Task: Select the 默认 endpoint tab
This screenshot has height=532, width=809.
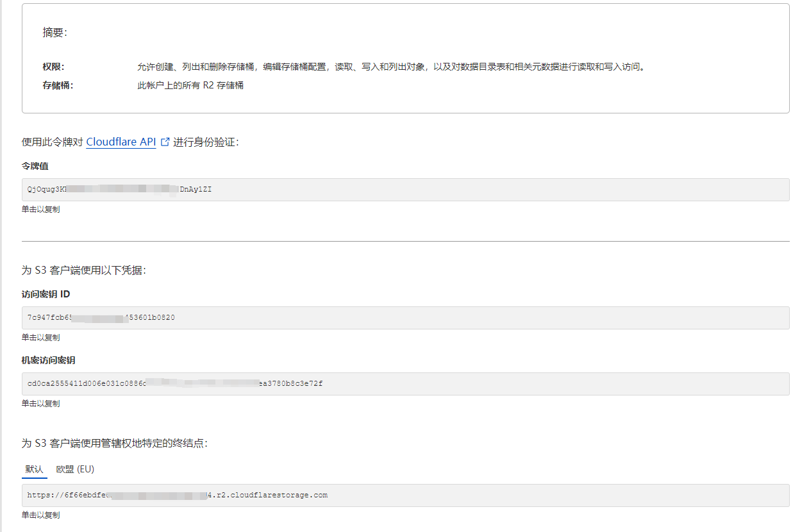Action: tap(34, 469)
